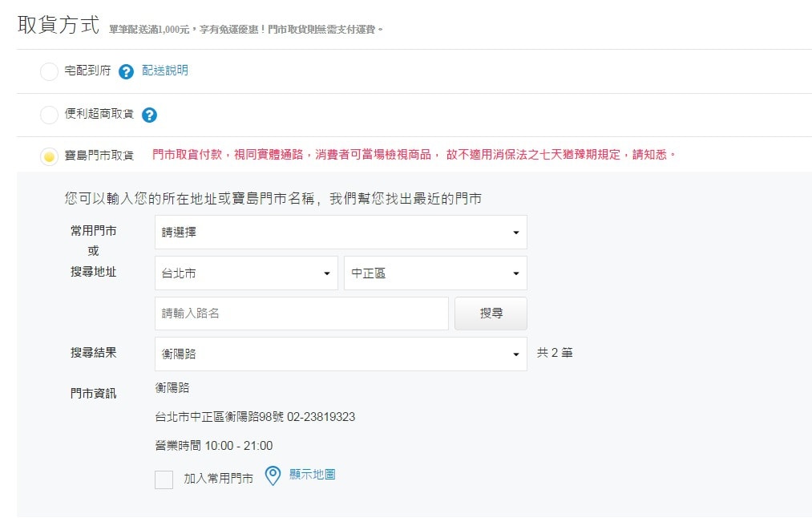Open the 配送說明 link
Screen dimensions: 812x522
tap(165, 71)
